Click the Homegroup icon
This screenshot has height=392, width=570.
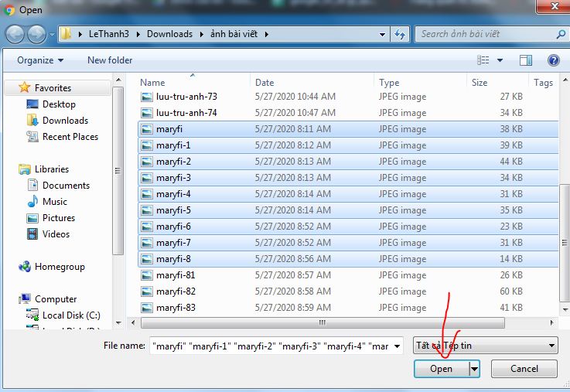tap(25, 267)
